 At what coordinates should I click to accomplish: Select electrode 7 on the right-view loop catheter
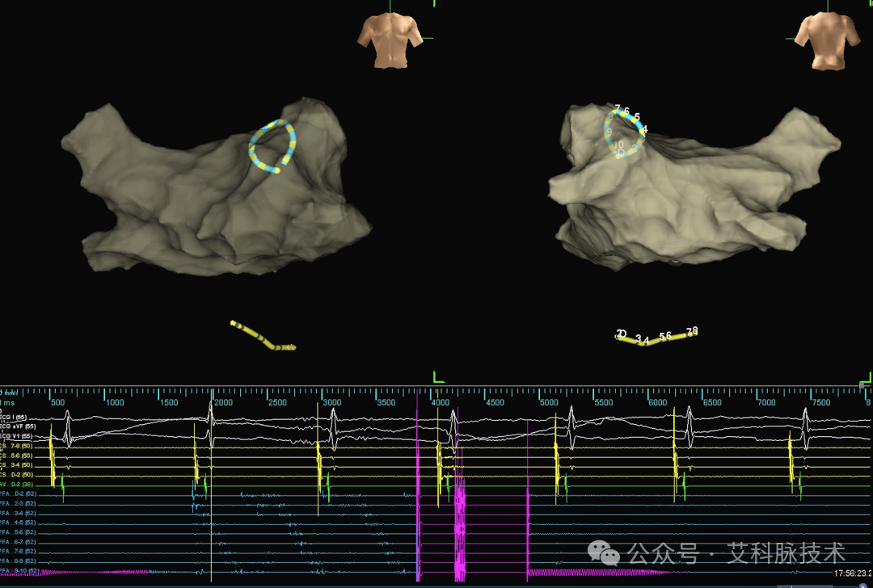[x=617, y=108]
